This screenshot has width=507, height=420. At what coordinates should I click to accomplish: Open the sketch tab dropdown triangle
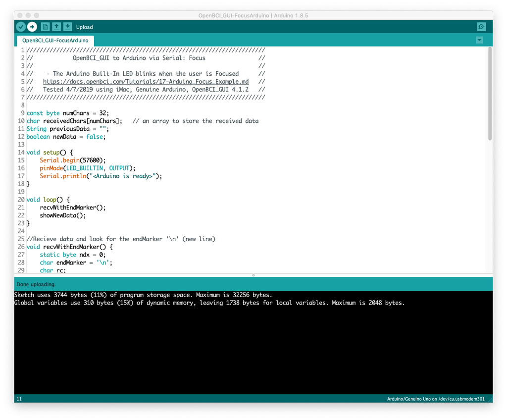pyautogui.click(x=479, y=40)
